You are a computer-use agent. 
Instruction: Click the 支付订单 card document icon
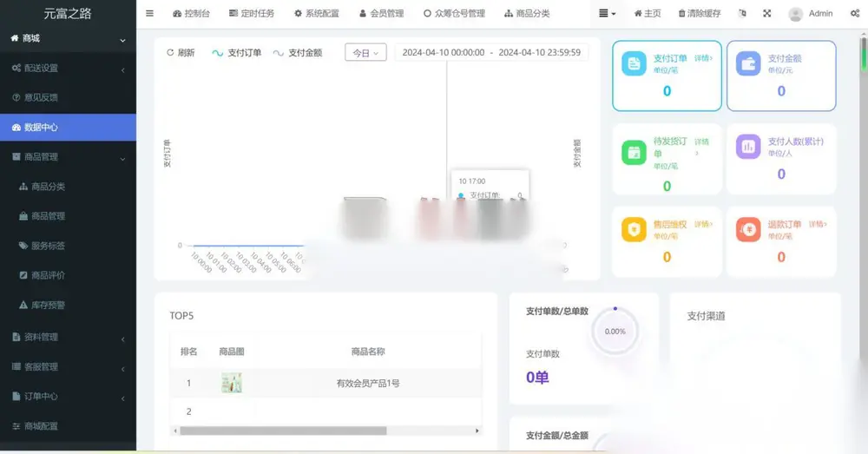[x=634, y=63]
